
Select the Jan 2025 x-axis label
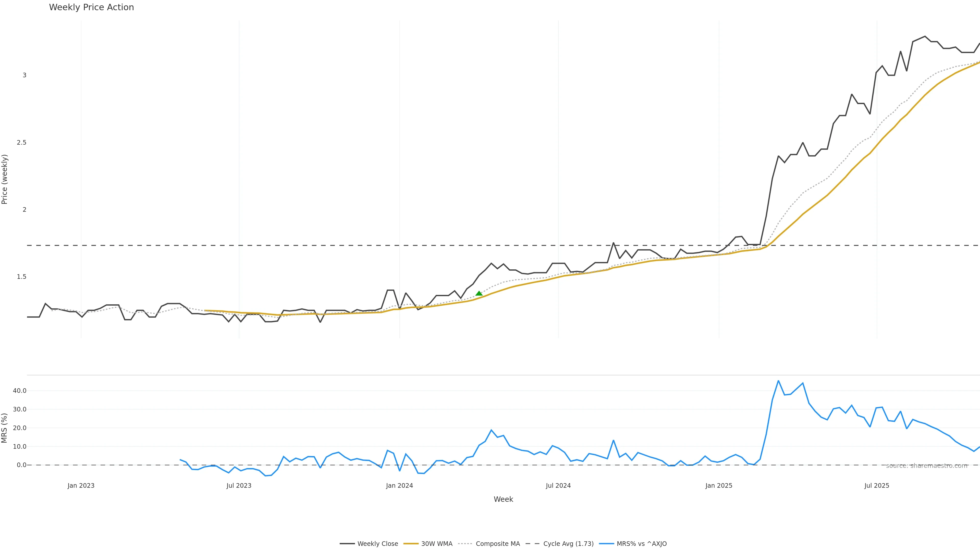(719, 486)
